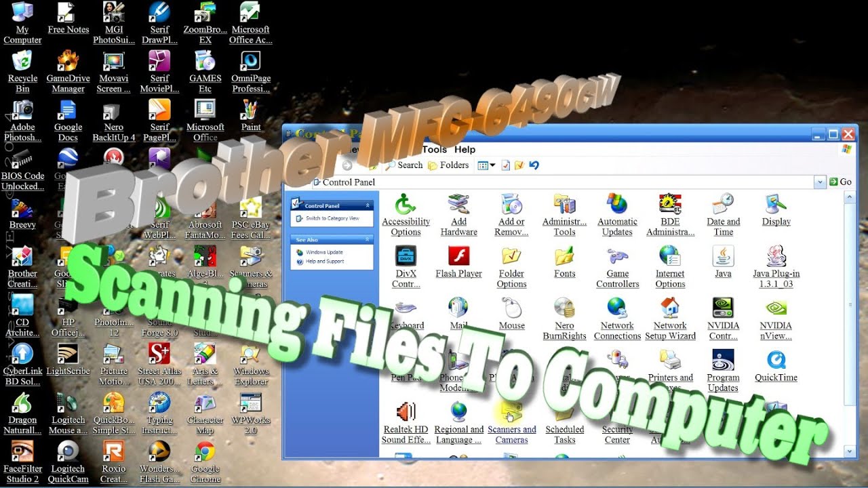Screen dimensions: 868x488
Task: Open the Views dropdown in toolbar
Action: pos(486,165)
